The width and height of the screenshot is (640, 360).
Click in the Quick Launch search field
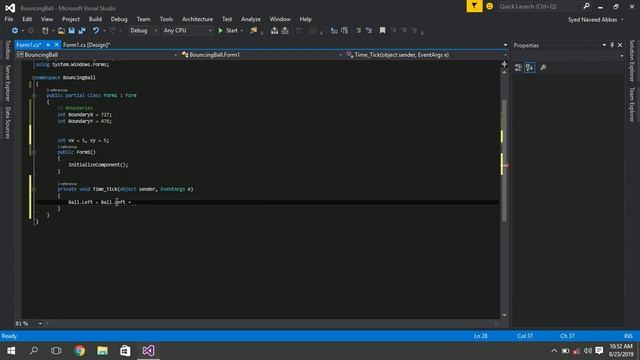(539, 7)
